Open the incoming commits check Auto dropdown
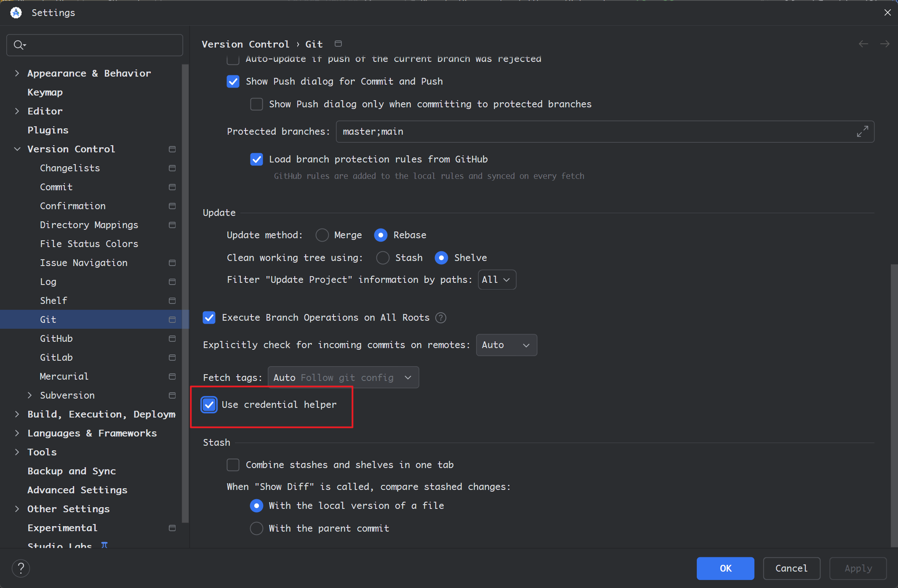 click(x=506, y=345)
